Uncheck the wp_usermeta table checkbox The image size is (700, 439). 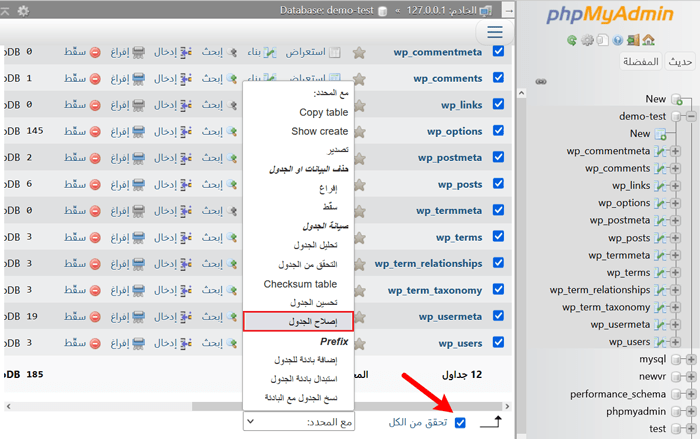pyautogui.click(x=498, y=316)
